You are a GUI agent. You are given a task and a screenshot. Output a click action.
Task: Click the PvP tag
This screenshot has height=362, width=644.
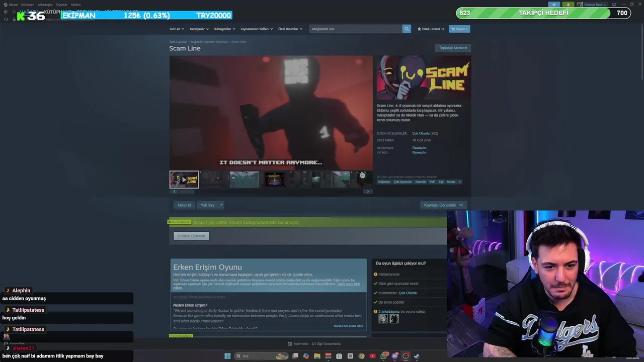pyautogui.click(x=432, y=182)
